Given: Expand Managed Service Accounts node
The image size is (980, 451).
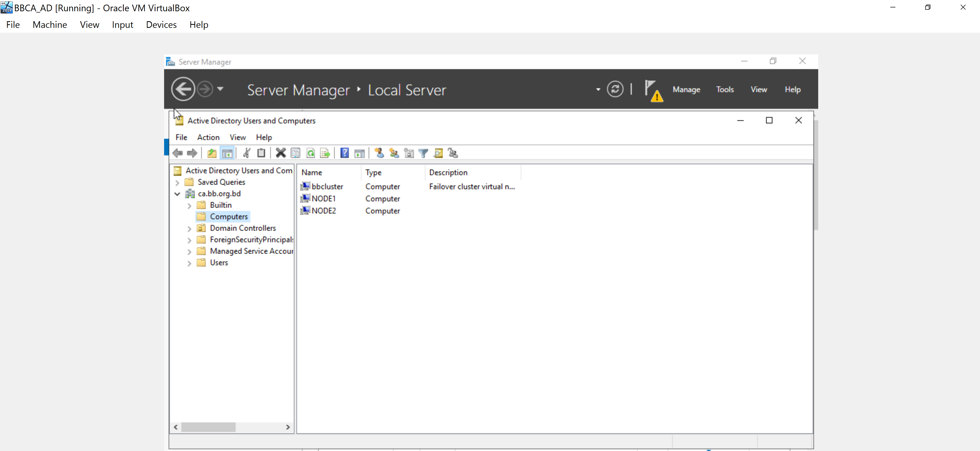Looking at the screenshot, I should (189, 252).
